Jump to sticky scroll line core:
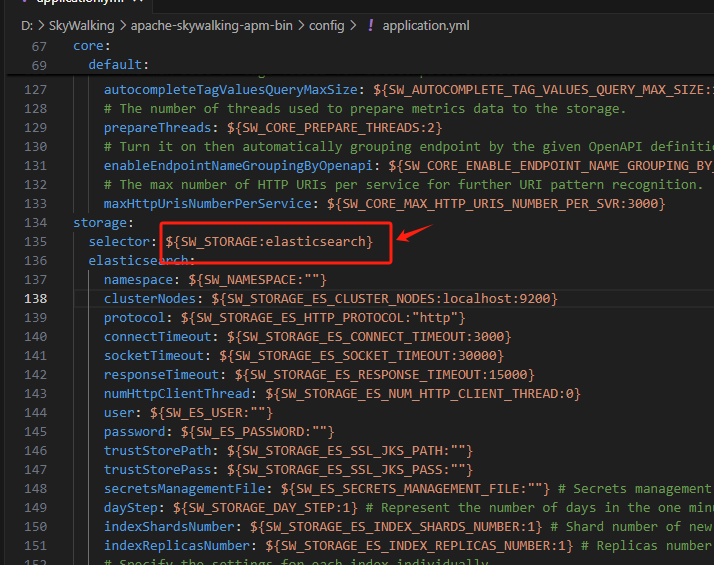 point(92,46)
